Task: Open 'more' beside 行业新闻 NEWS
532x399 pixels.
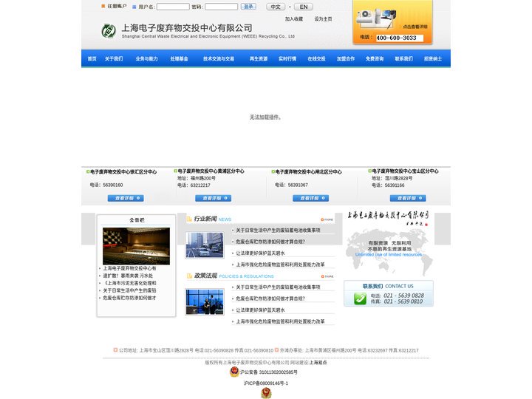Action: click(x=327, y=219)
